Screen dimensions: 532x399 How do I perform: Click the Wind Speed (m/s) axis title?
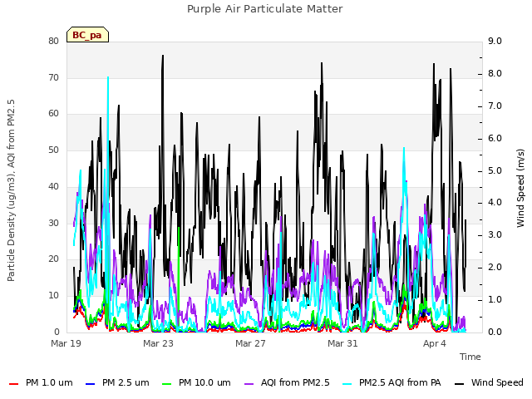(520, 188)
